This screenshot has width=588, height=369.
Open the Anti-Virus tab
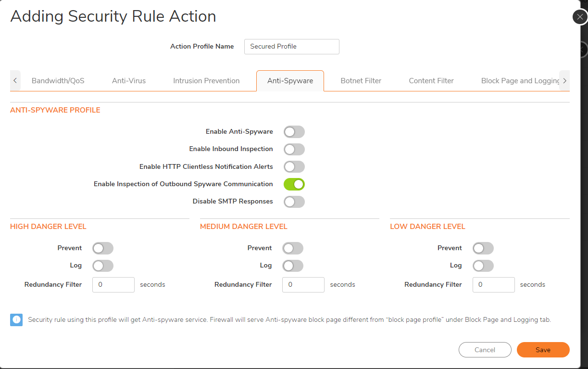point(128,80)
